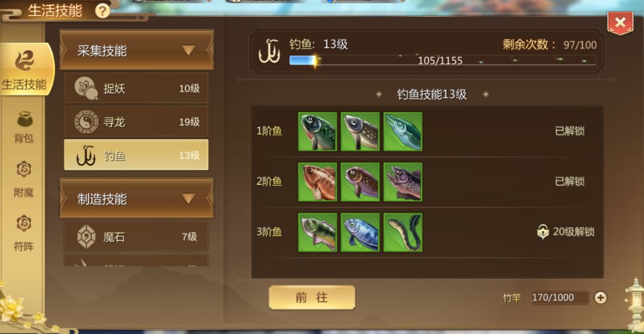Tap the eel icon in 3阶鱼 row
The image size is (644, 334).
pyautogui.click(x=403, y=232)
